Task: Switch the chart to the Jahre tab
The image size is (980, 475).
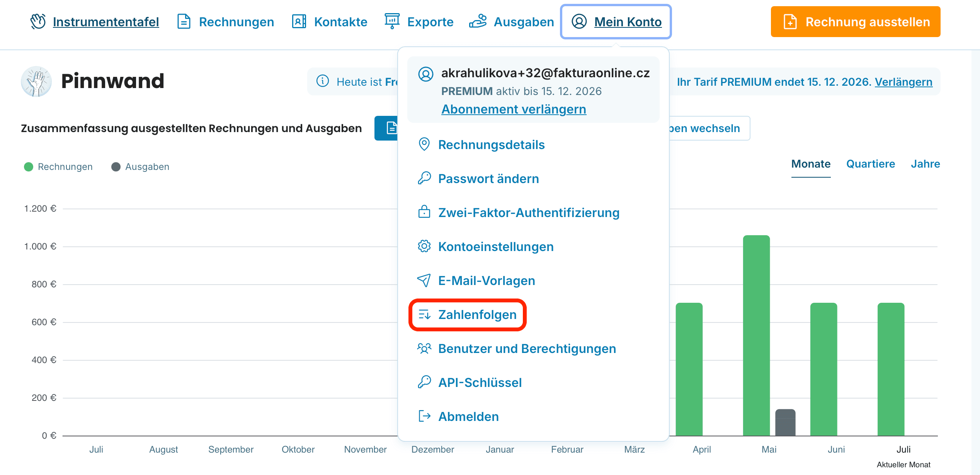Action: [925, 164]
